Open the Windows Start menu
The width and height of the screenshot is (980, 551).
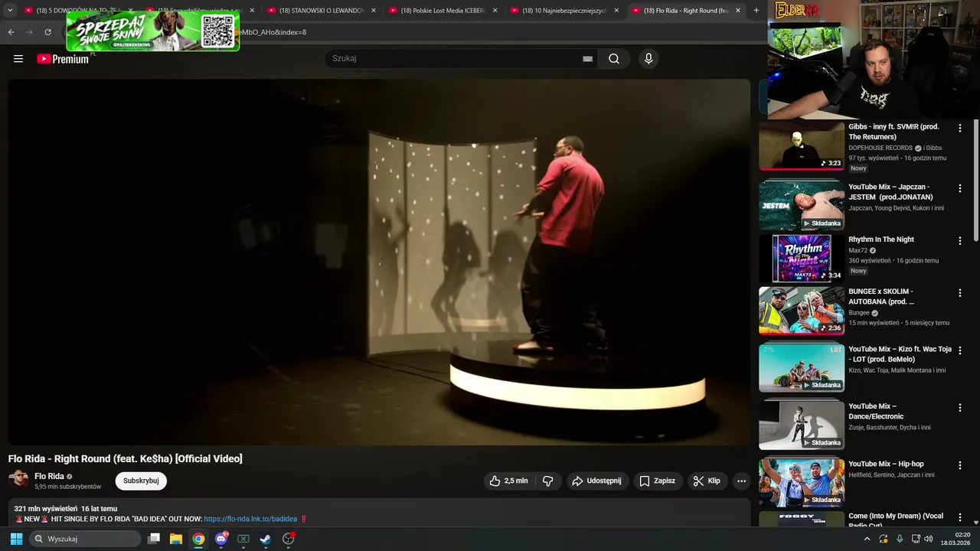(x=16, y=539)
